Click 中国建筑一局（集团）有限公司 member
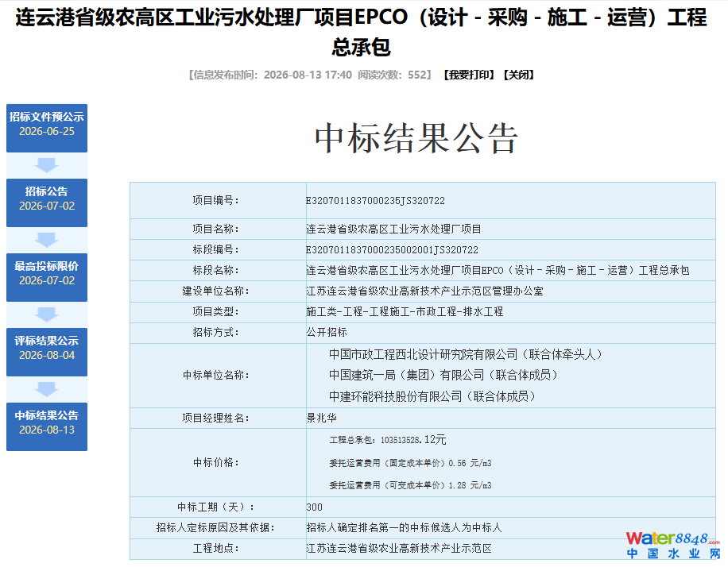 [443, 376]
